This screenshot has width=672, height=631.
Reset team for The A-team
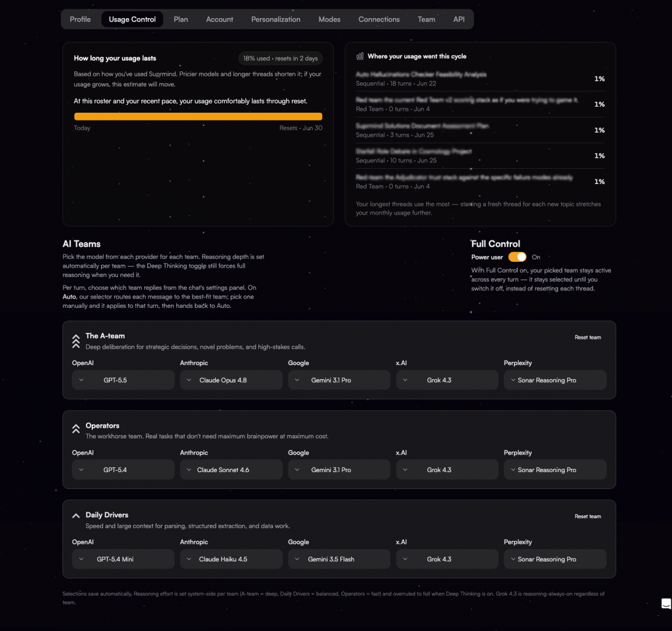coord(587,338)
